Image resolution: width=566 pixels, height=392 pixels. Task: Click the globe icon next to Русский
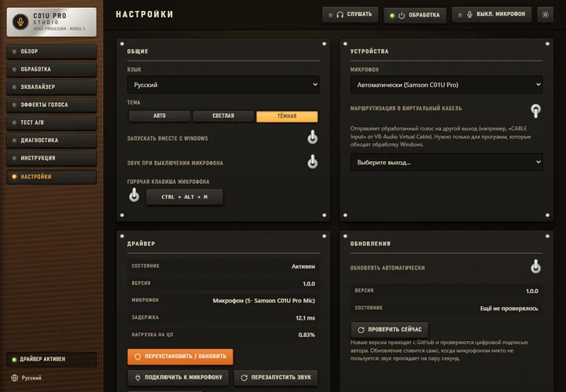point(14,378)
